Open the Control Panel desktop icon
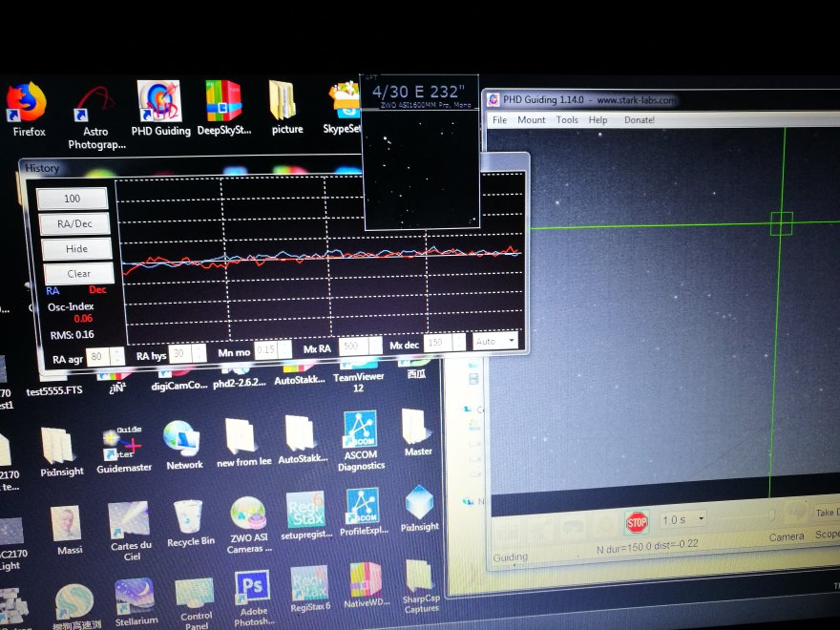This screenshot has height=630, width=840. [196, 603]
